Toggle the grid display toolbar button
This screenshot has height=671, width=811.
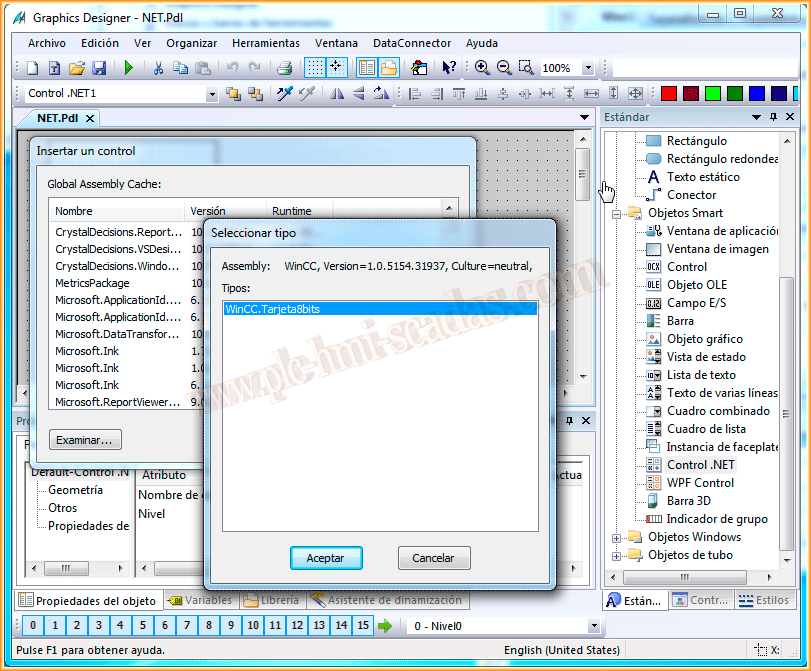tap(314, 68)
